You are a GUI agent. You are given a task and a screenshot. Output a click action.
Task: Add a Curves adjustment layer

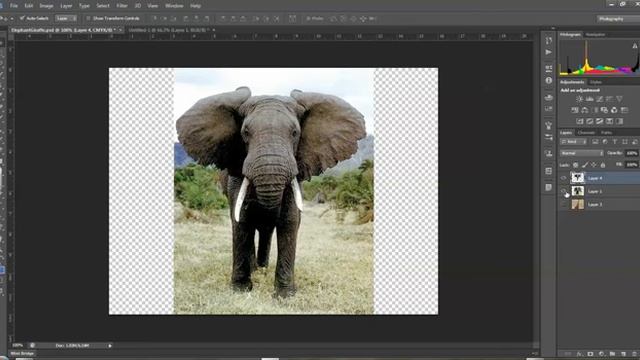[x=600, y=99]
